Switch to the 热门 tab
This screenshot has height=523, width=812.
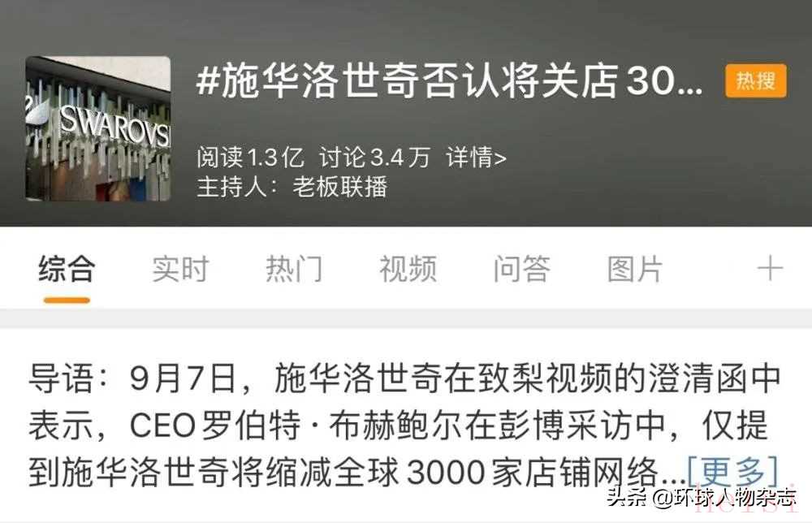(294, 269)
